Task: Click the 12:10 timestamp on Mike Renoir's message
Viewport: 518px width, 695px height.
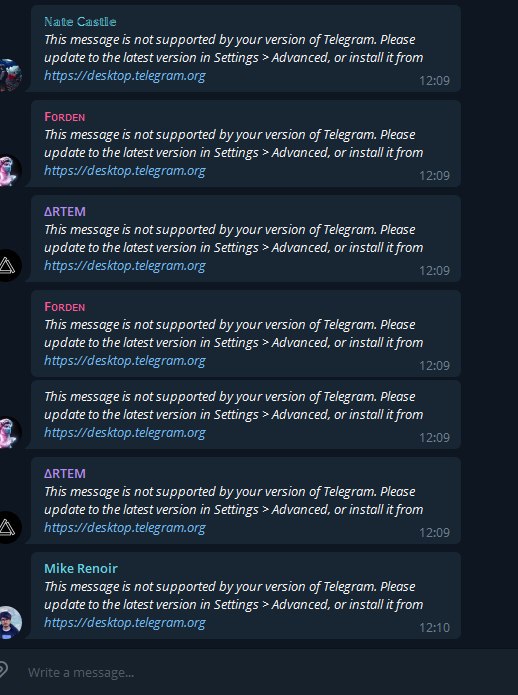Action: (434, 628)
